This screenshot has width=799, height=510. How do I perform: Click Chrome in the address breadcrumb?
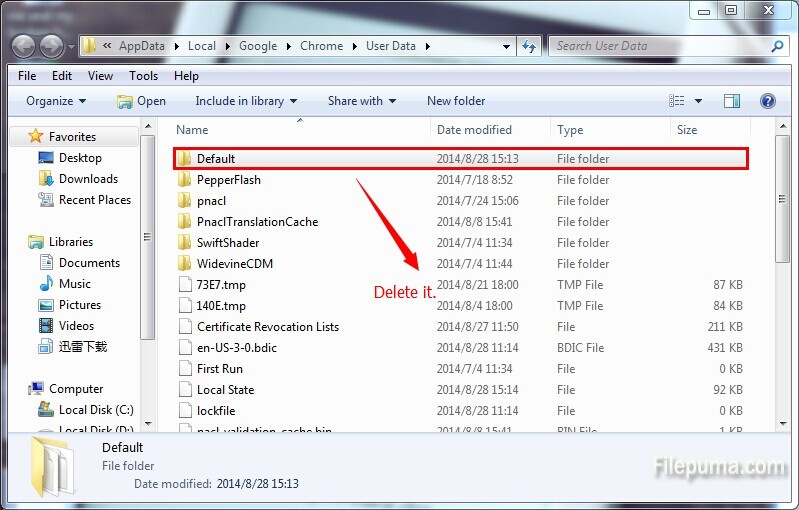point(321,46)
